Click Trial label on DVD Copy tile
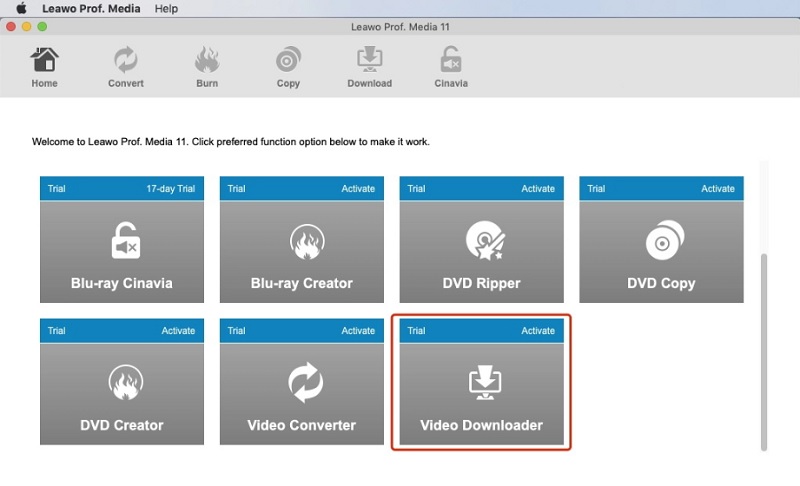The height and width of the screenshot is (486, 800). [x=596, y=189]
